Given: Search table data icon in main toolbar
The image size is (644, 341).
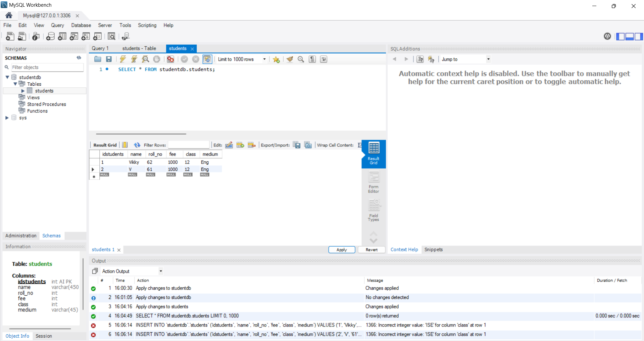Looking at the screenshot, I should pyautogui.click(x=111, y=36).
